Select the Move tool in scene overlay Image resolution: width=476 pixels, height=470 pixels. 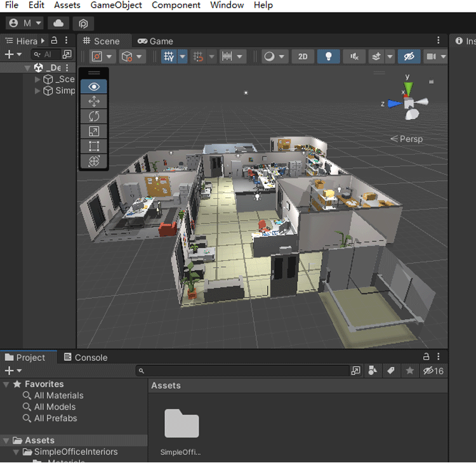[x=94, y=101]
